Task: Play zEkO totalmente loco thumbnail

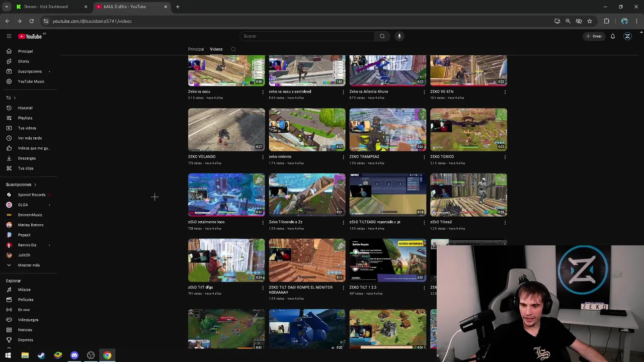Action: tap(226, 195)
